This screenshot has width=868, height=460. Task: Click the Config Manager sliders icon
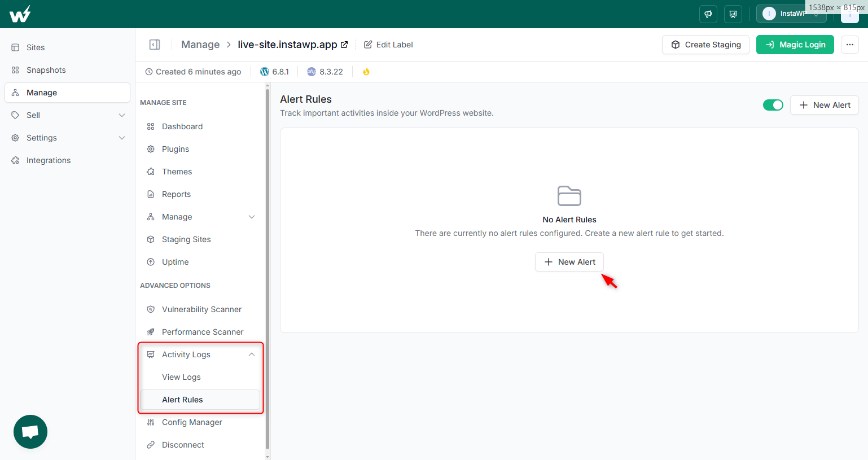pyautogui.click(x=151, y=422)
